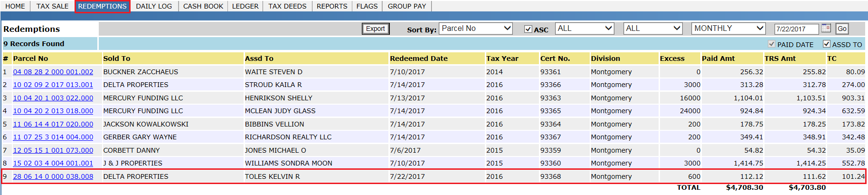Screen dimensions: 868x195
Task: Click parcel link 12 05 15 1 001 073.000
Action: [x=53, y=150]
